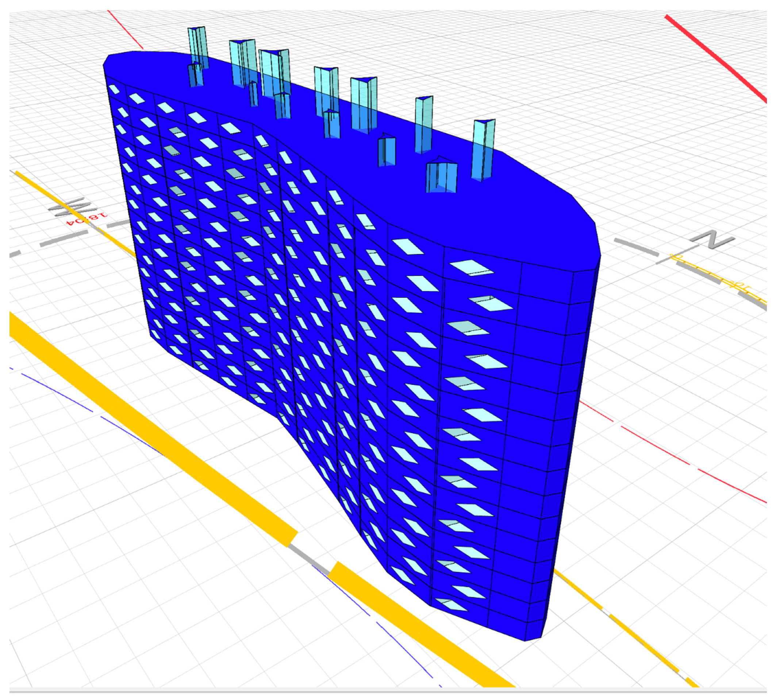The height and width of the screenshot is (700, 776).
Task: Click the gray gap segment between yellow bands
Action: (x=310, y=560)
